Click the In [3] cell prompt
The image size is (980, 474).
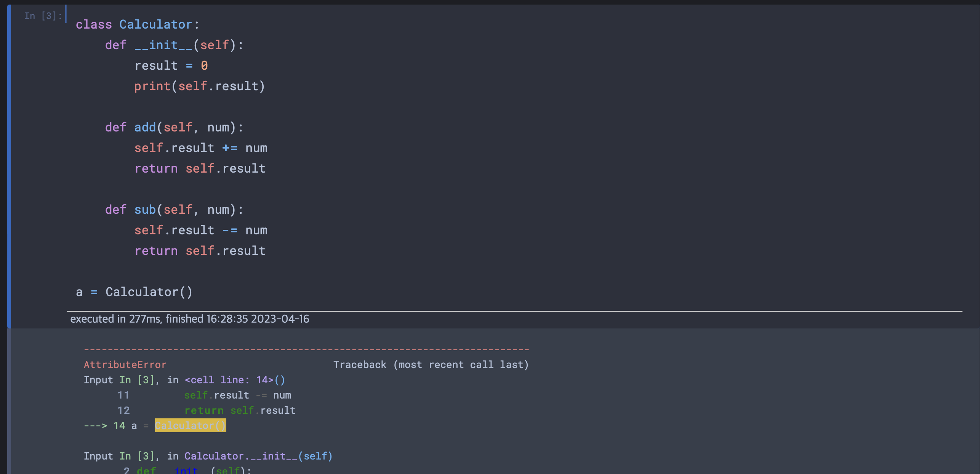point(43,16)
